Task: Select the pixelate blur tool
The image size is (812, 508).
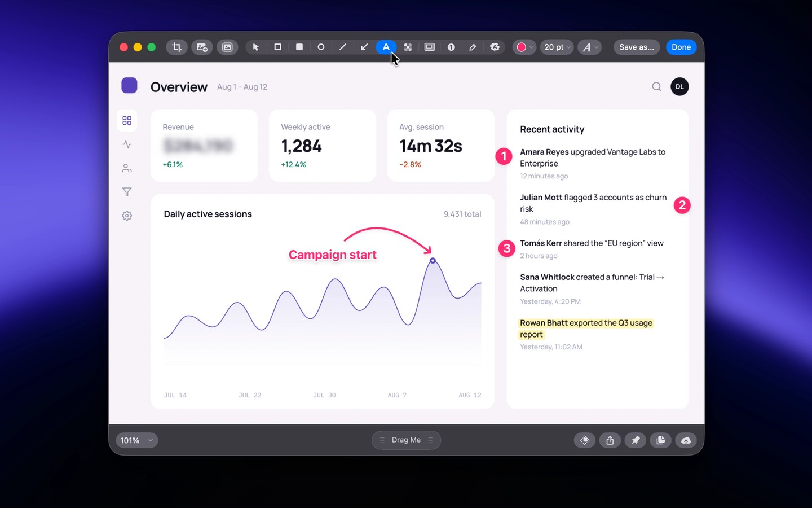Action: coord(408,47)
